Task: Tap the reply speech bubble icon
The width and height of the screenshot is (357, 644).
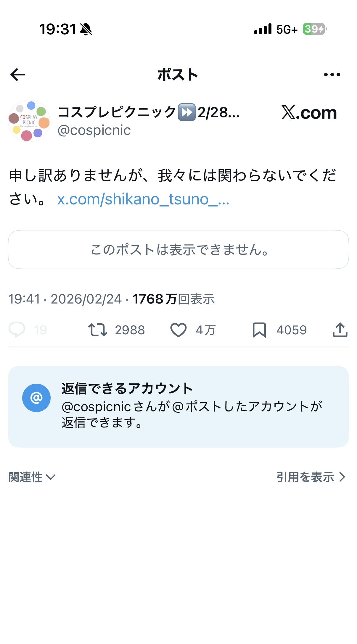Action: point(17,330)
